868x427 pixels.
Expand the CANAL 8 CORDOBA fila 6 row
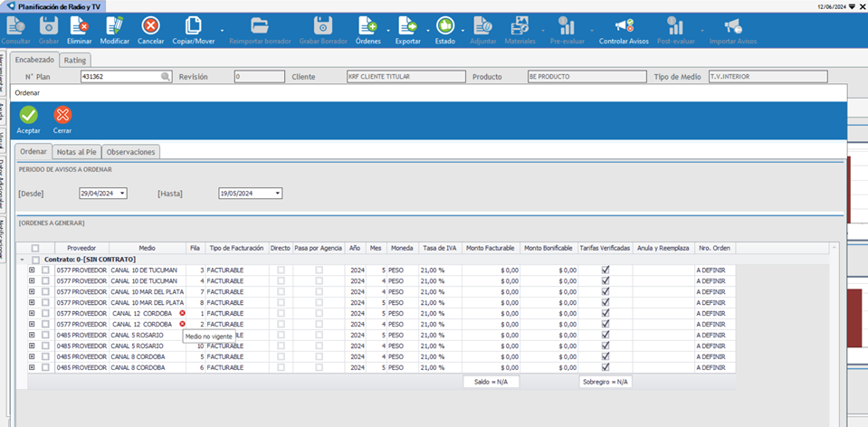point(32,367)
